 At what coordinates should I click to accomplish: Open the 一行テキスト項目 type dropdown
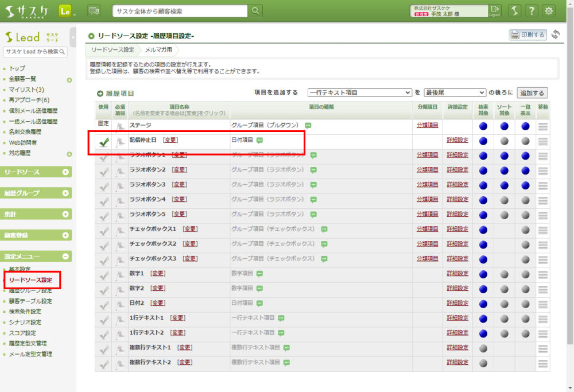pos(359,92)
